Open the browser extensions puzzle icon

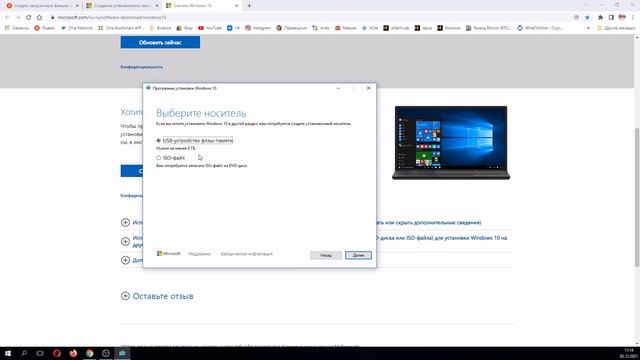coord(600,18)
